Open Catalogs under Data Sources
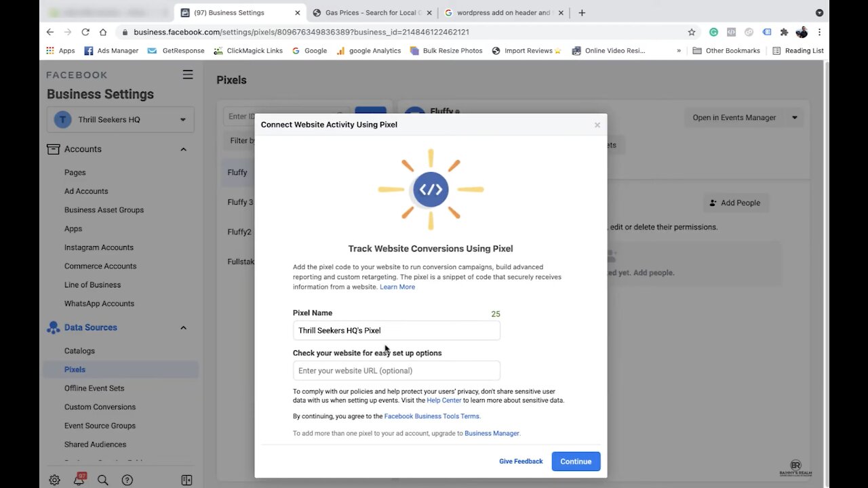Screen dimensions: 868x488 pyautogui.click(x=79, y=351)
